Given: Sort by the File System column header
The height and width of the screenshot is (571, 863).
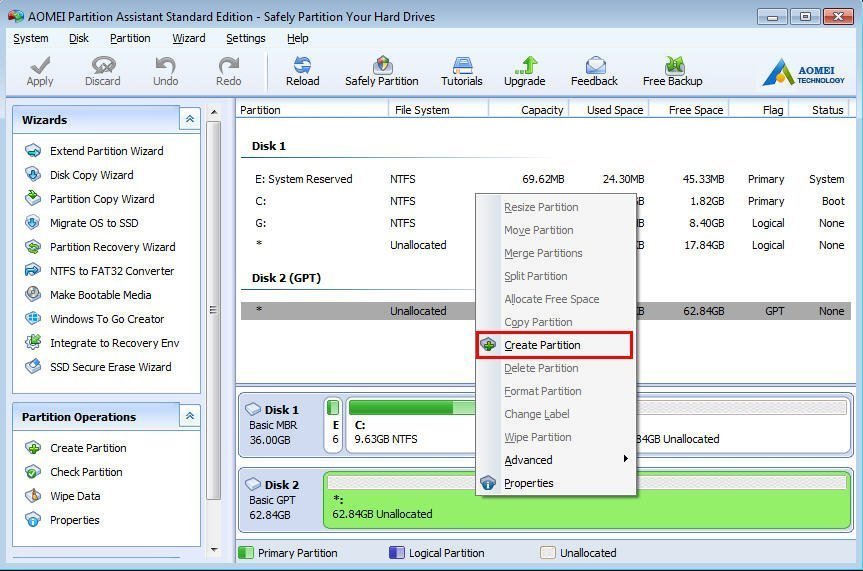Looking at the screenshot, I should tap(438, 110).
